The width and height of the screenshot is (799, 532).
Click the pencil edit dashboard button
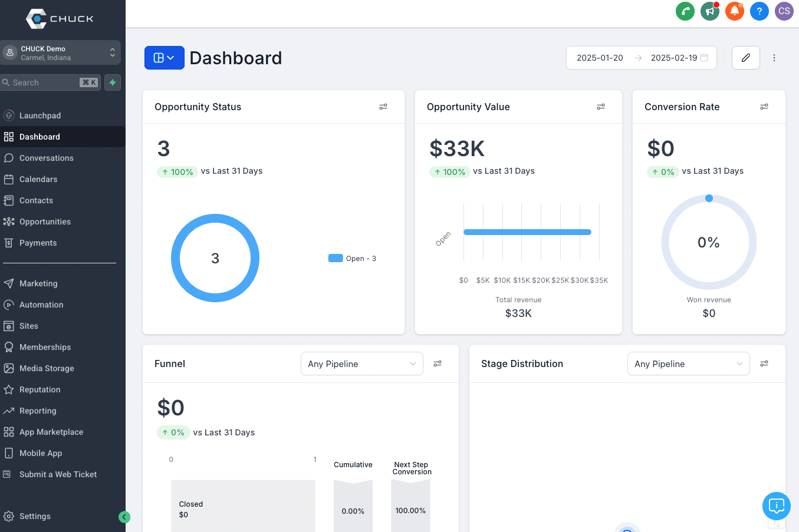745,58
